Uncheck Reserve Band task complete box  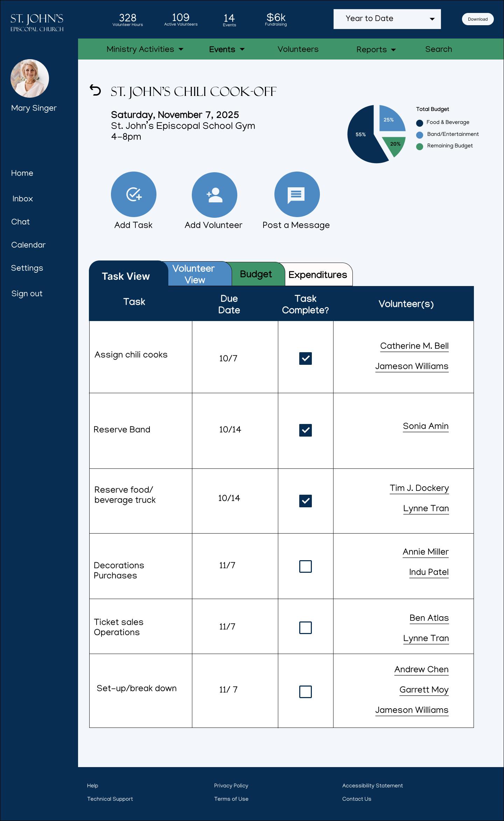(x=306, y=430)
